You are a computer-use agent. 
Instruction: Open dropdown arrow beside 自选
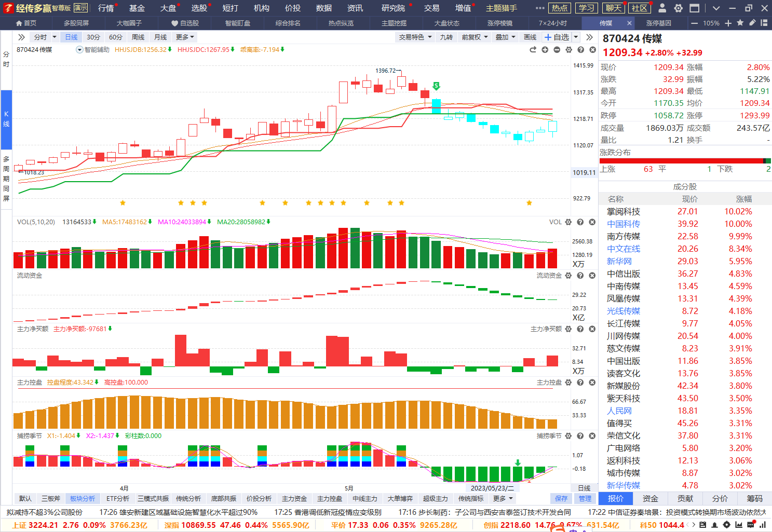[576, 37]
